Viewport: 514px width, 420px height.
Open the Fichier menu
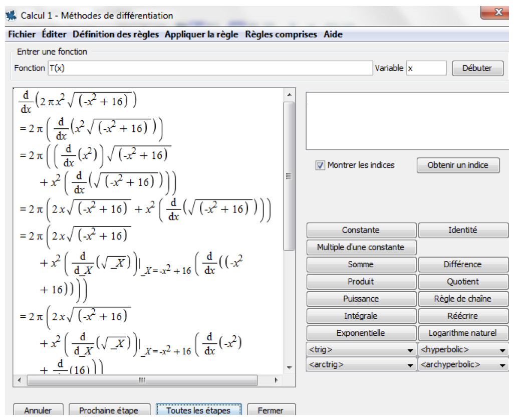pos(22,35)
